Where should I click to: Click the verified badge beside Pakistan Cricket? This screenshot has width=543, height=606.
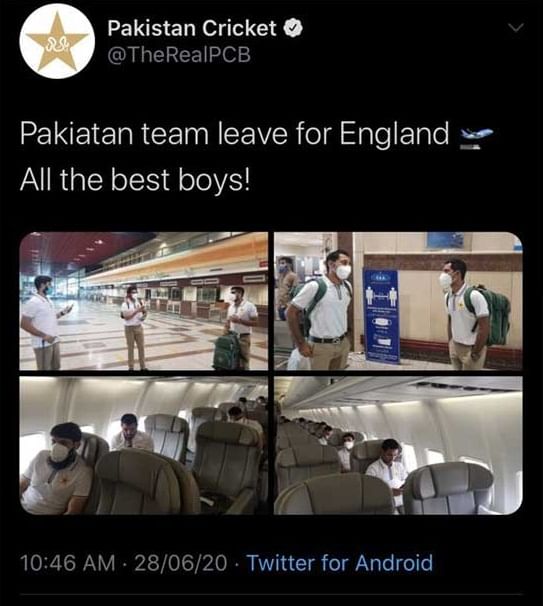294,29
